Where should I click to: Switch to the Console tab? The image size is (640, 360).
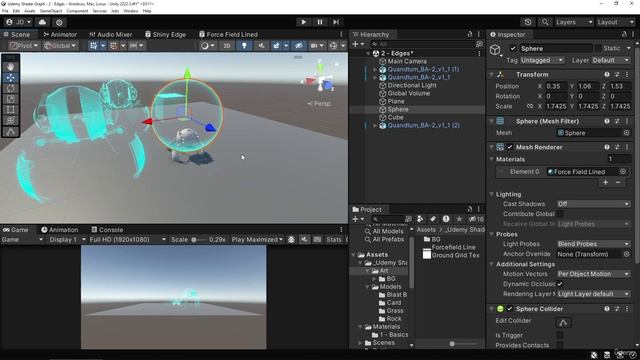click(x=107, y=230)
